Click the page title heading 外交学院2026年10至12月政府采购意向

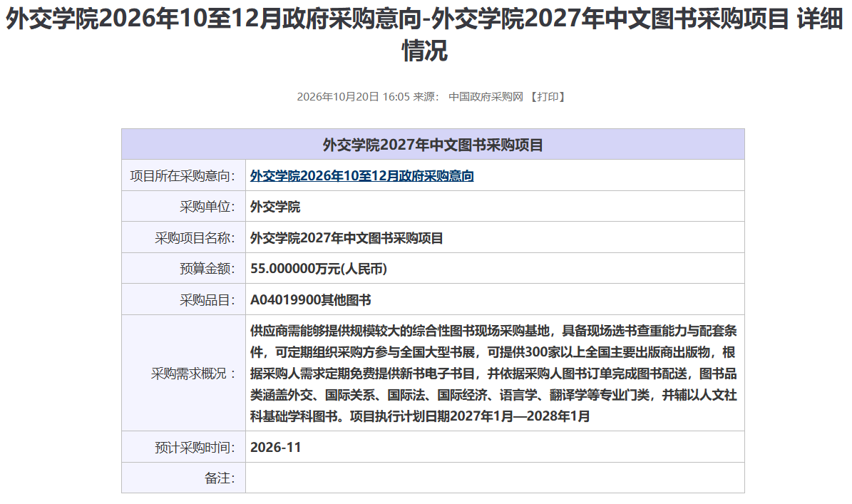pyautogui.click(x=424, y=35)
